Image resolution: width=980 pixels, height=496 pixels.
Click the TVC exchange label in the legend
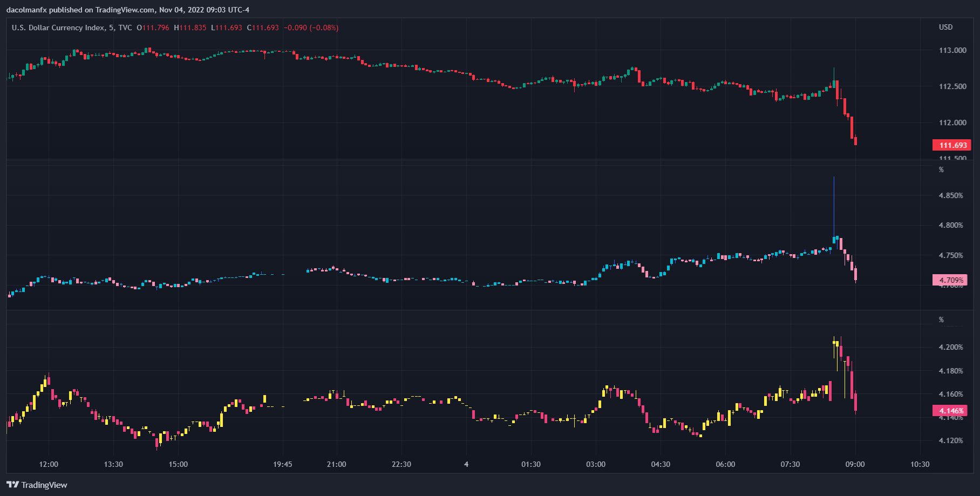125,28
